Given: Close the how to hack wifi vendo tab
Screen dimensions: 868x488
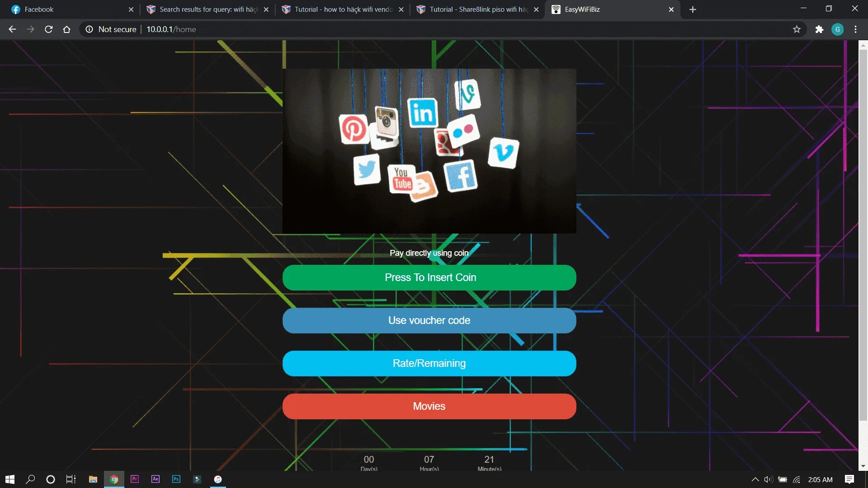Looking at the screenshot, I should point(401,9).
